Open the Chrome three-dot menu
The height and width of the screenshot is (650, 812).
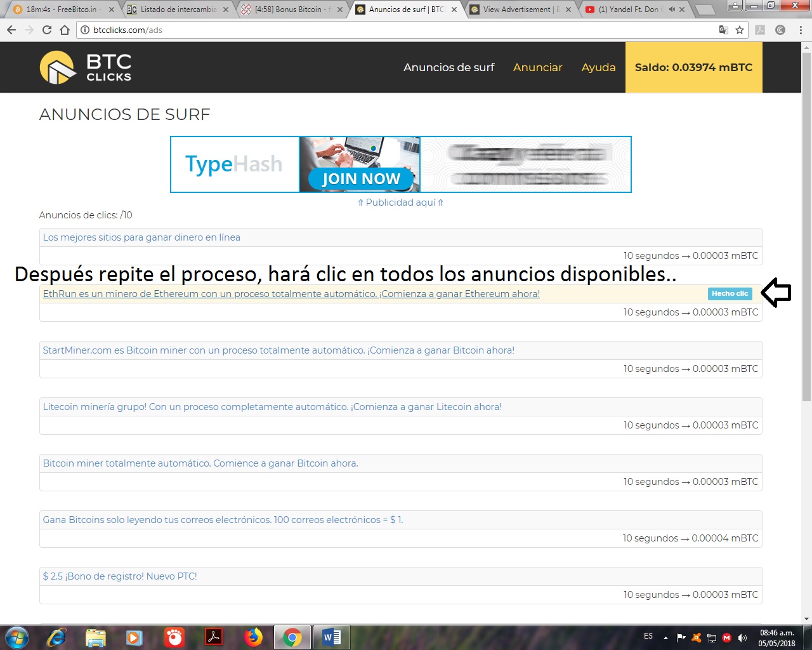pos(801,30)
